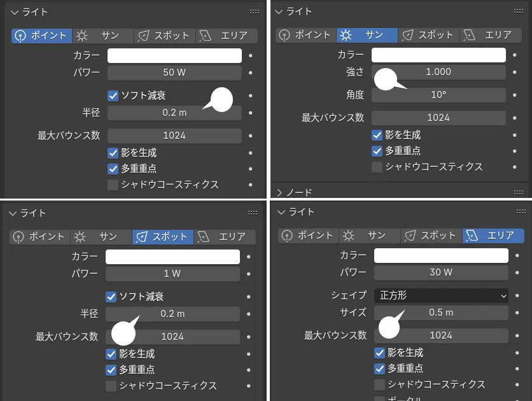
Task: Select the サン light type in the bottom-right panel
Action: [x=370, y=236]
